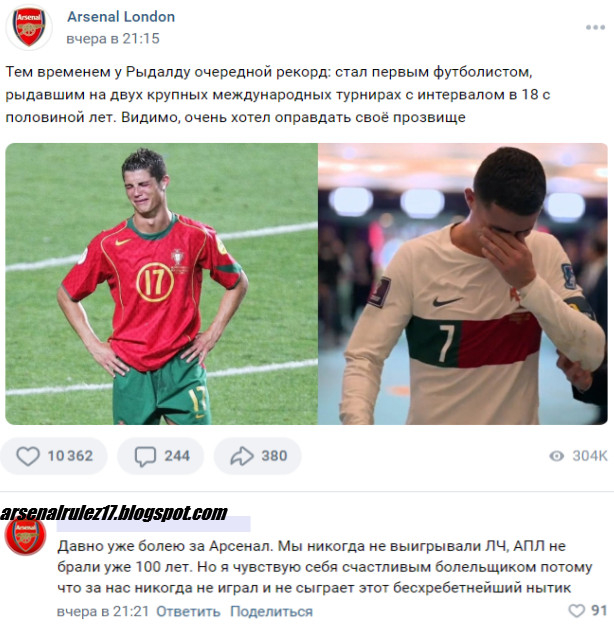
Task: Click the Arsenal London group avatar
Action: click(29, 27)
